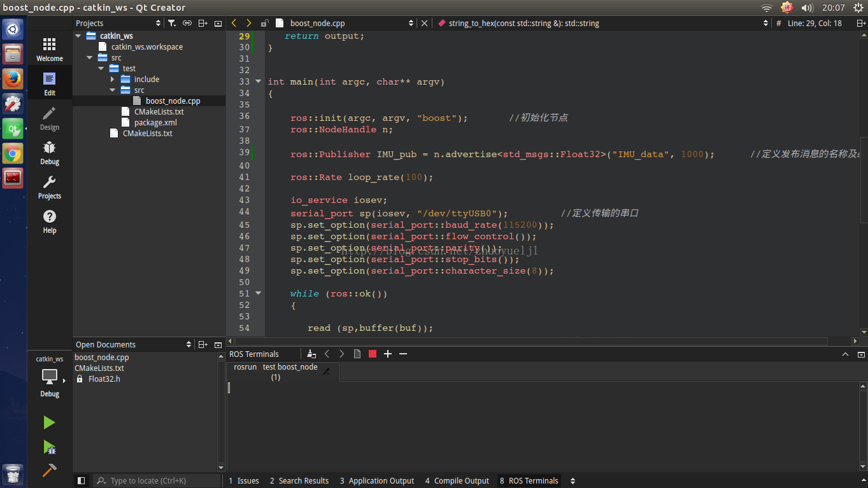Collapse the top-level src folder
The height and width of the screenshot is (488, 868).
[x=90, y=57]
